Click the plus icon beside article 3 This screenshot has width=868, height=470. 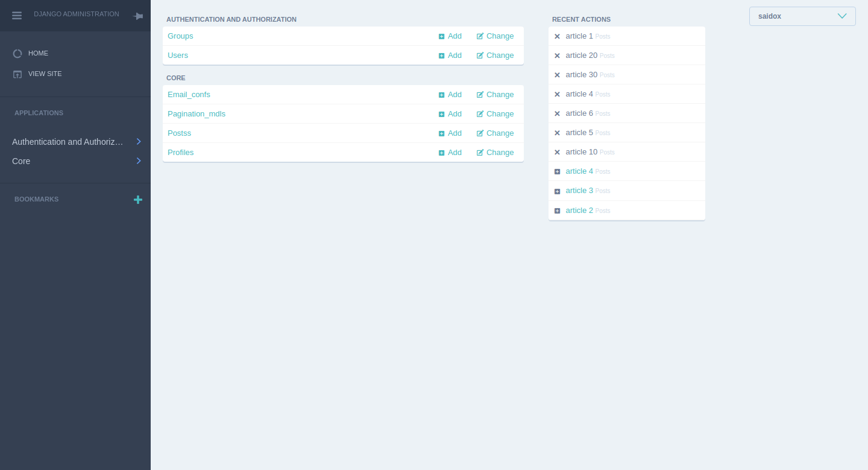tap(556, 191)
